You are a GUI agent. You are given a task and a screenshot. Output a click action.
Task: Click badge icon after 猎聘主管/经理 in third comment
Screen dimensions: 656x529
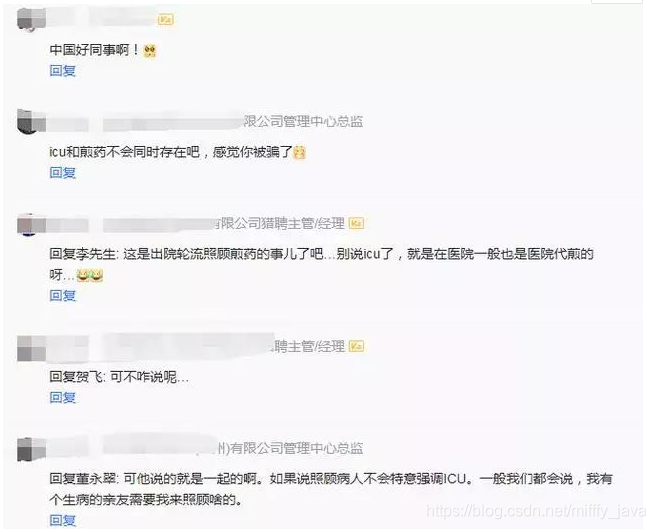(356, 223)
